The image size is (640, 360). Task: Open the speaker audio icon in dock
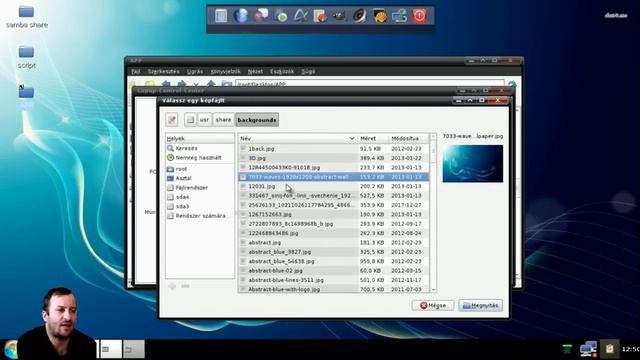click(x=360, y=16)
